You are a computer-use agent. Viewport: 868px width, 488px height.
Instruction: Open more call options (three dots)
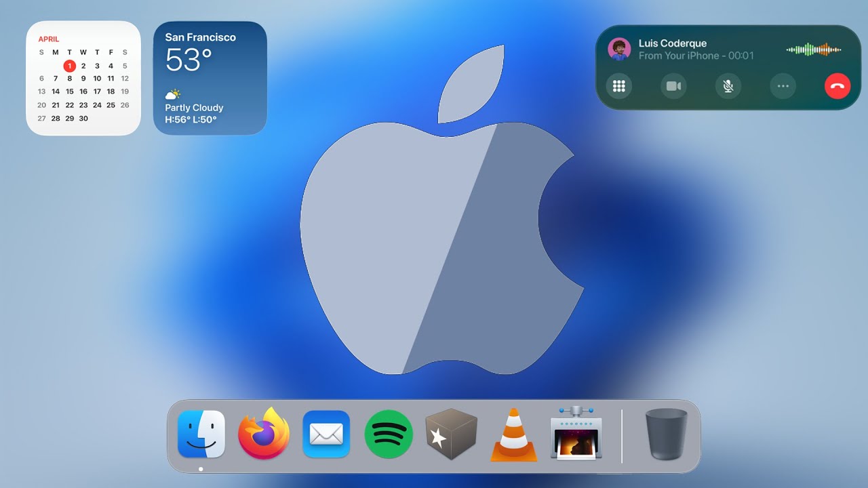[x=783, y=86]
